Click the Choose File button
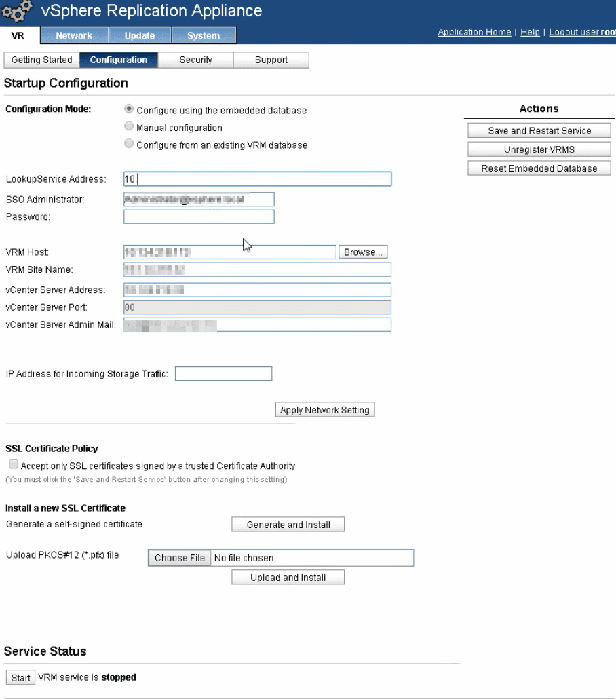The image size is (616, 699). point(180,558)
